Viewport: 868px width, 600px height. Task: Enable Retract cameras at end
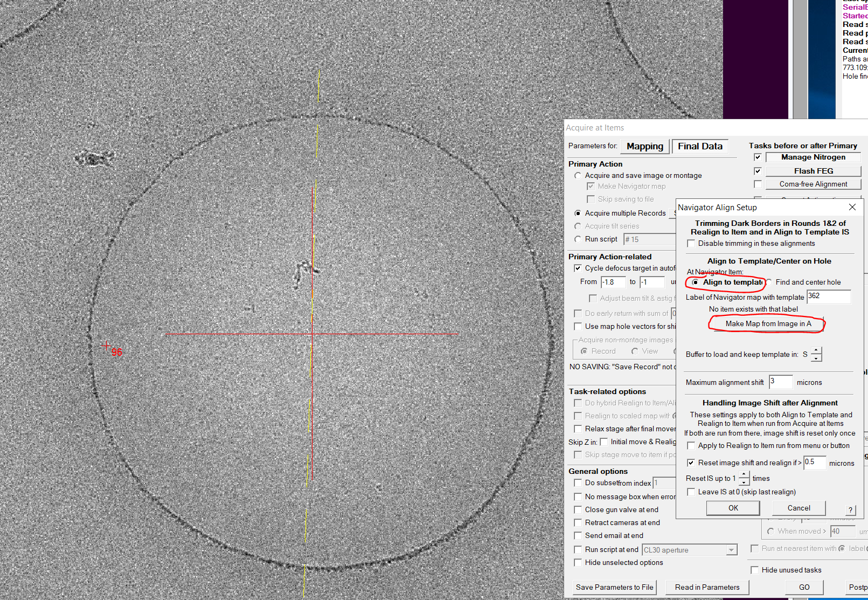578,523
